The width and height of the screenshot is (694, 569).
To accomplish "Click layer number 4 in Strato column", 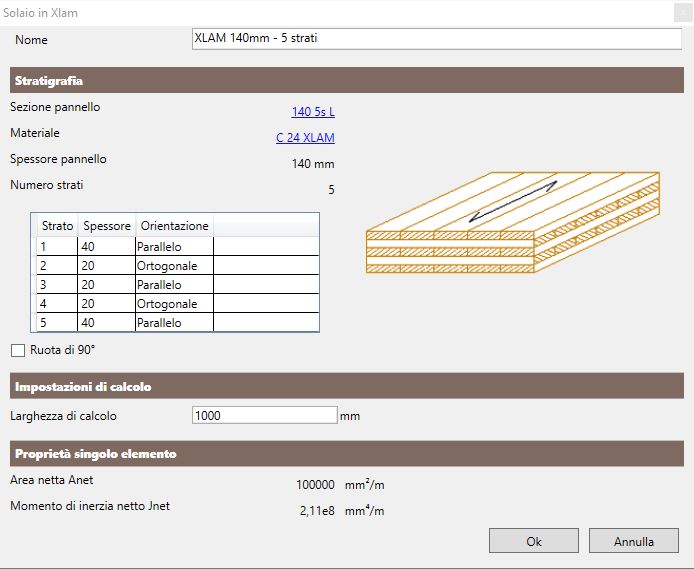I will 57,304.
